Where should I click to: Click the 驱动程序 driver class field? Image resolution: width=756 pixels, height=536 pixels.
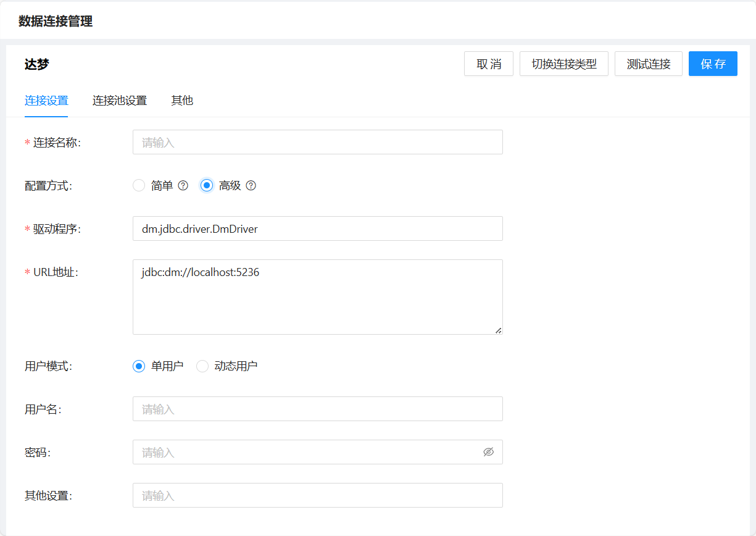317,228
